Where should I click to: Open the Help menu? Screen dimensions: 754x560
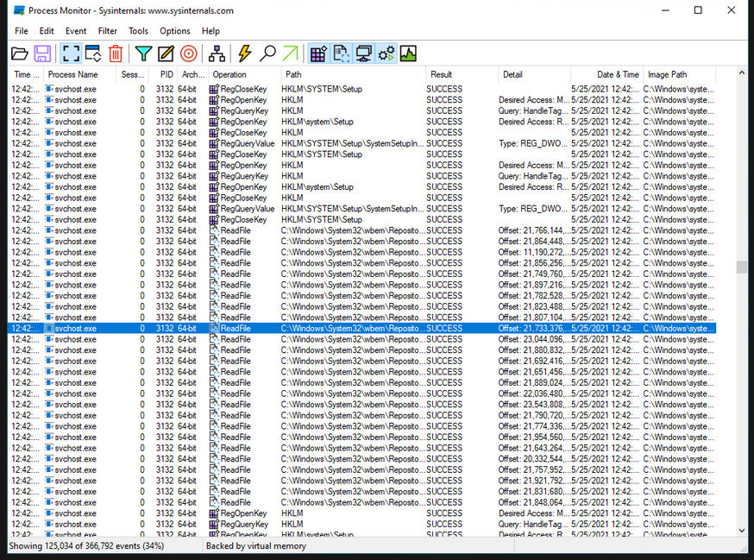[210, 31]
